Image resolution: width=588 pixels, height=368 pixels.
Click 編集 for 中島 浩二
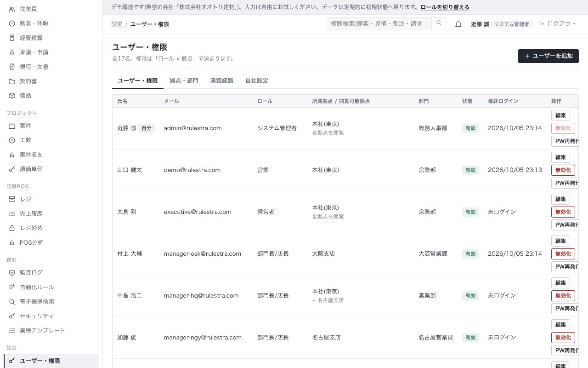[560, 283]
